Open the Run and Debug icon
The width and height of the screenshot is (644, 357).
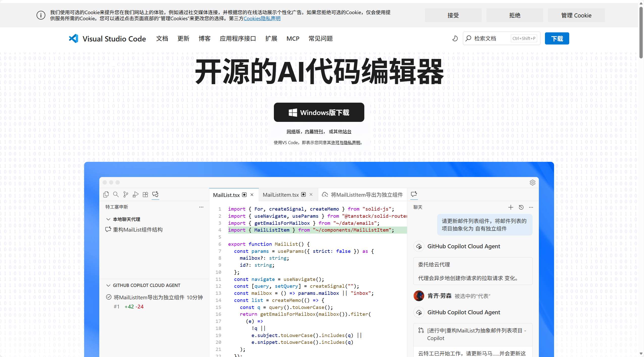point(135,194)
